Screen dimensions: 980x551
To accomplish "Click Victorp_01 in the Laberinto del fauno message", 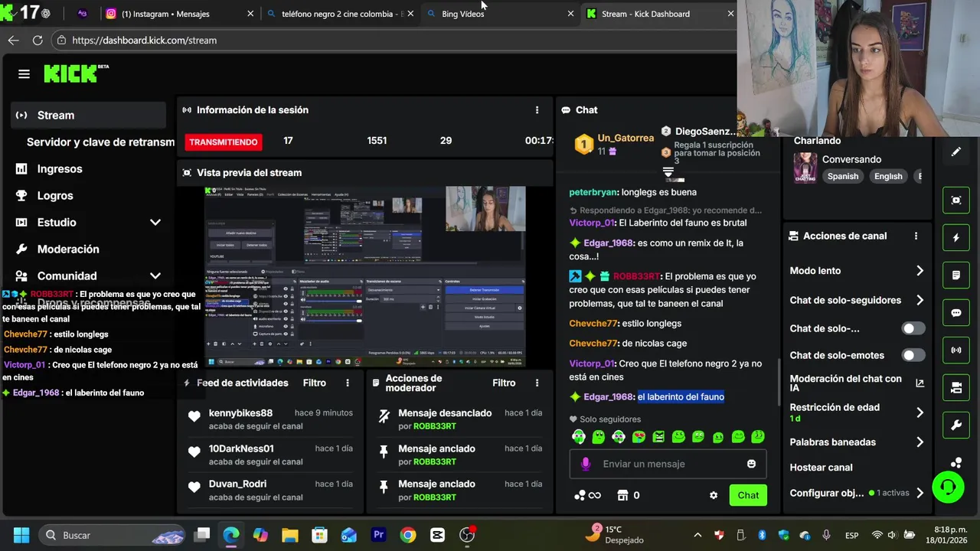I will click(x=591, y=223).
